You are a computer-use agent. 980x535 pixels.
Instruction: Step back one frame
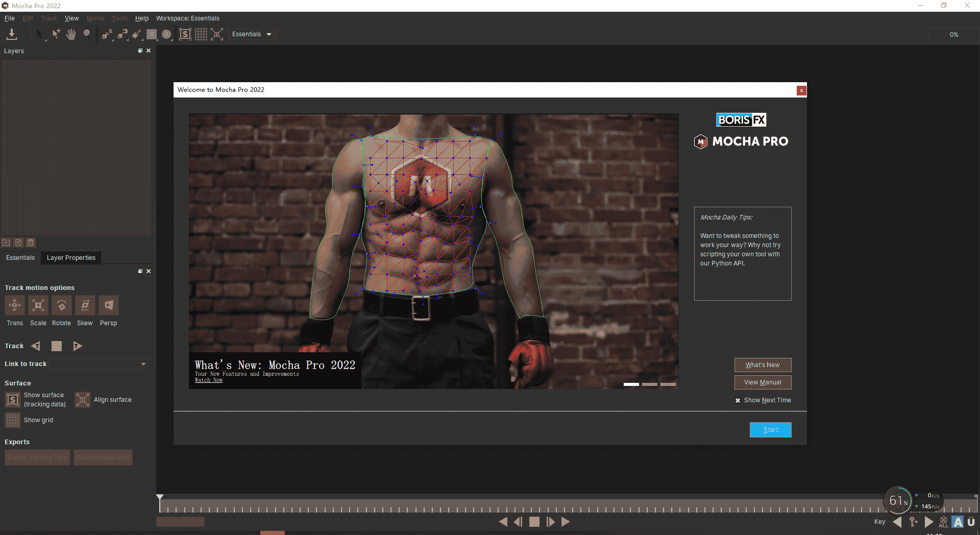(518, 522)
